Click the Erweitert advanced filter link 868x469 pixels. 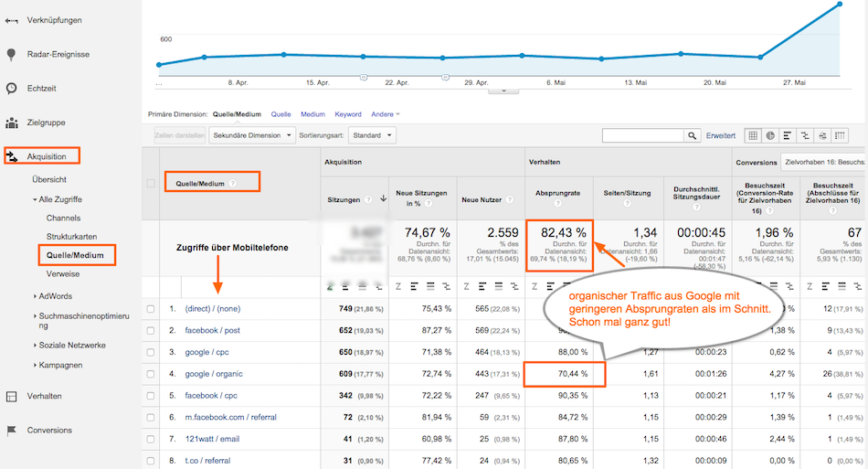click(720, 135)
